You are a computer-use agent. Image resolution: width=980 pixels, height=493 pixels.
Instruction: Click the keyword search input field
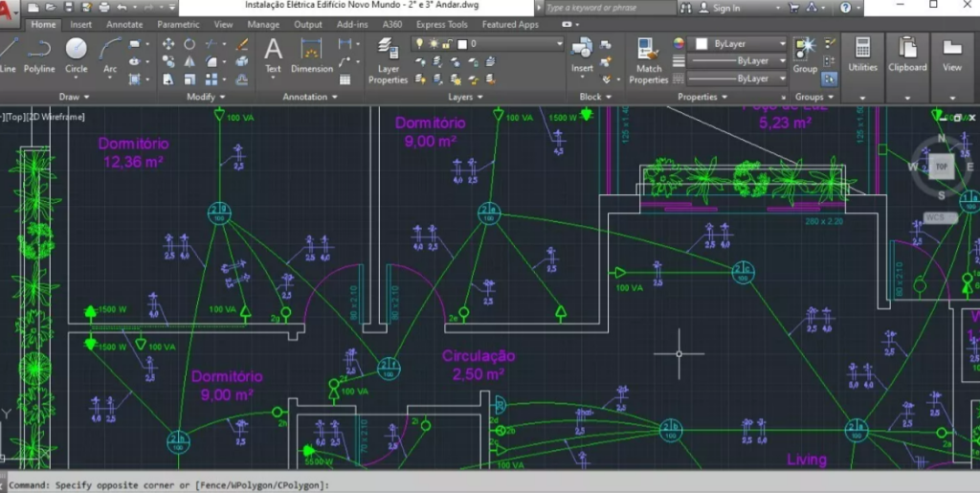tap(610, 8)
